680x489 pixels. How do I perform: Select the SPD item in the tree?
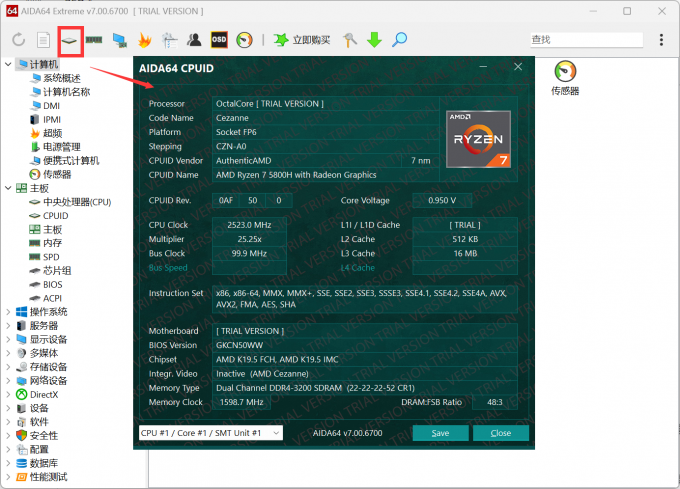coord(51,256)
